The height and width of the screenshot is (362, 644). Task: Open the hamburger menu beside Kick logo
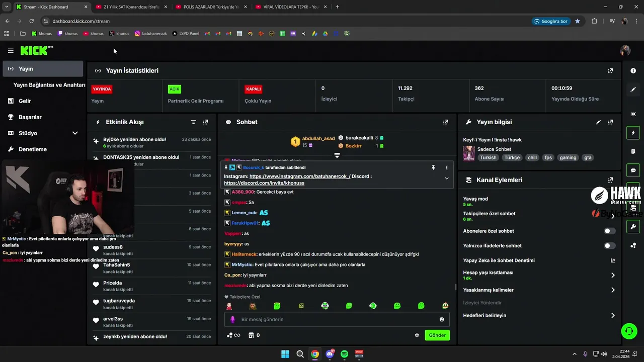[x=11, y=51]
